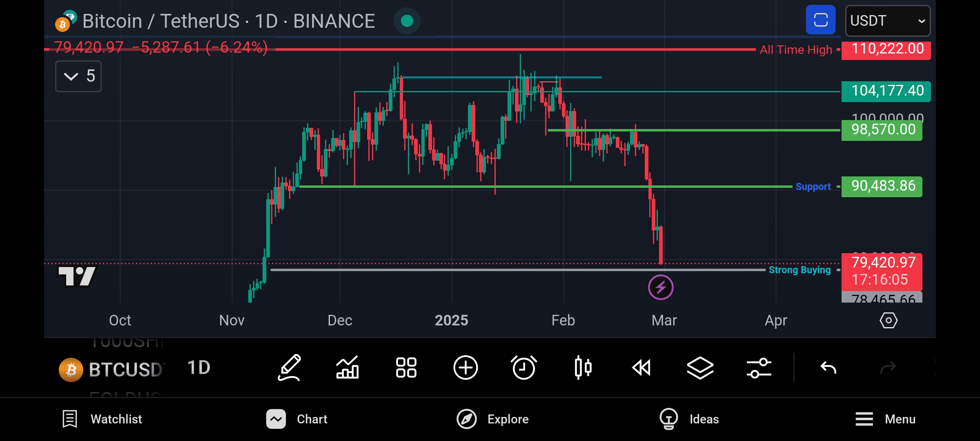Open object tree layers icon
Viewport: 980px width, 441px height.
tap(700, 367)
